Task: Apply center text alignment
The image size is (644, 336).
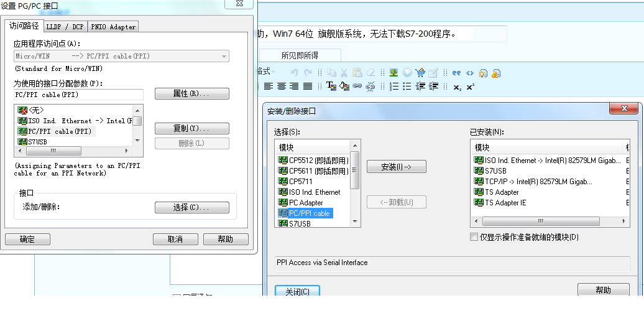Action: click(282, 86)
